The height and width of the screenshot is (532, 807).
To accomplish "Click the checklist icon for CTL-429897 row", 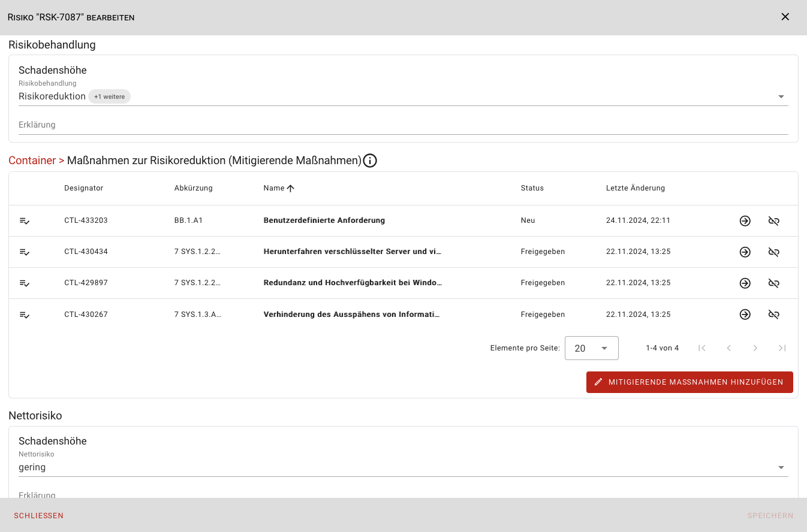I will [25, 283].
